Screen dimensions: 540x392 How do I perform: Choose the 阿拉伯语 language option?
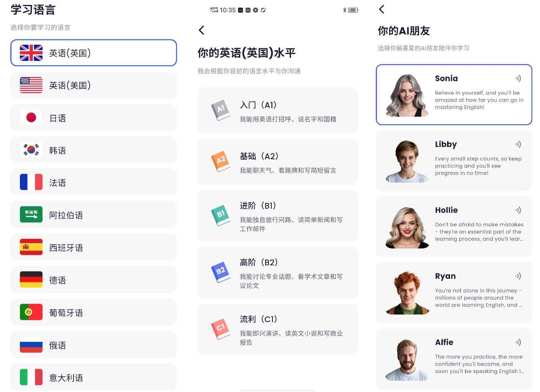[x=93, y=214]
